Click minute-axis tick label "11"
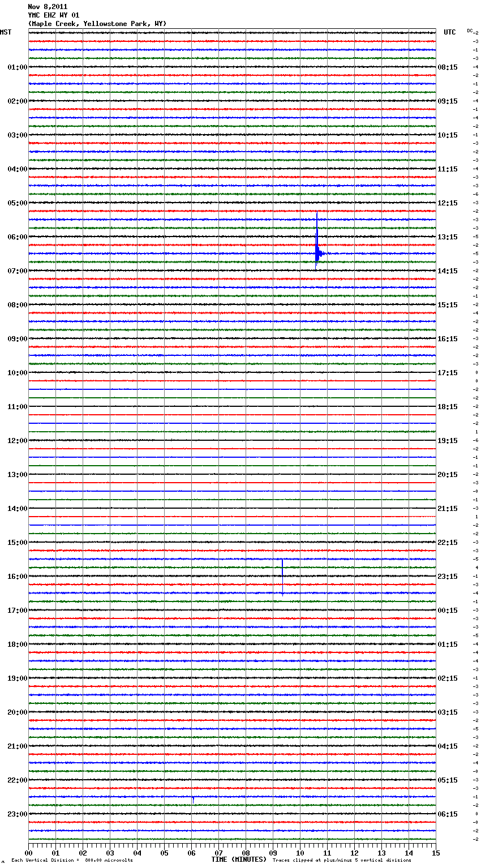This screenshot has width=481, height=868. (x=327, y=853)
